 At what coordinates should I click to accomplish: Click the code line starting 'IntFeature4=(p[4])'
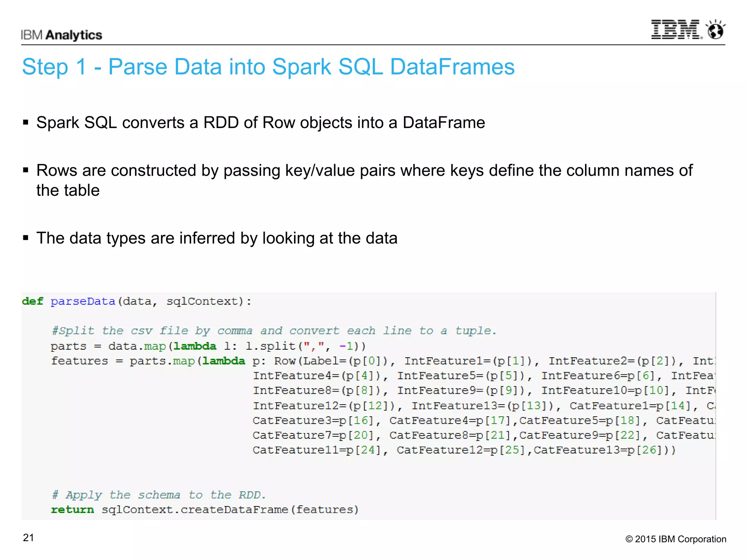click(484, 376)
